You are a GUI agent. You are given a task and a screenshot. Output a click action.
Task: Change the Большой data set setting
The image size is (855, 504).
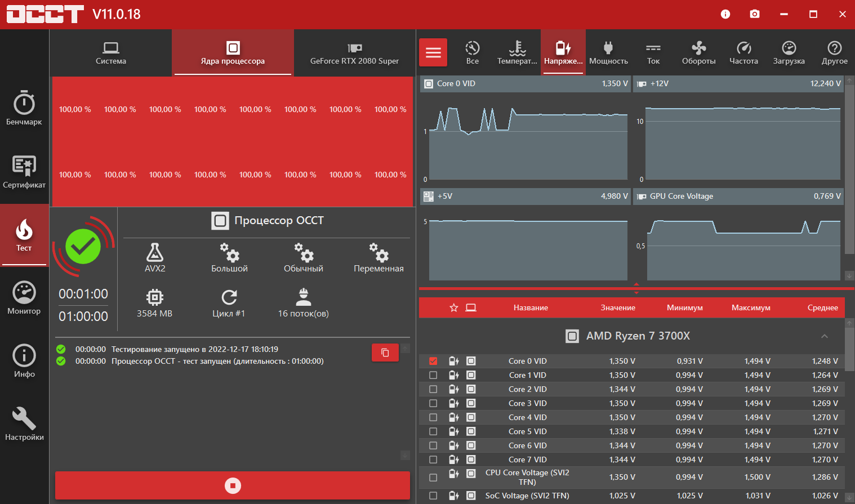pos(229,258)
